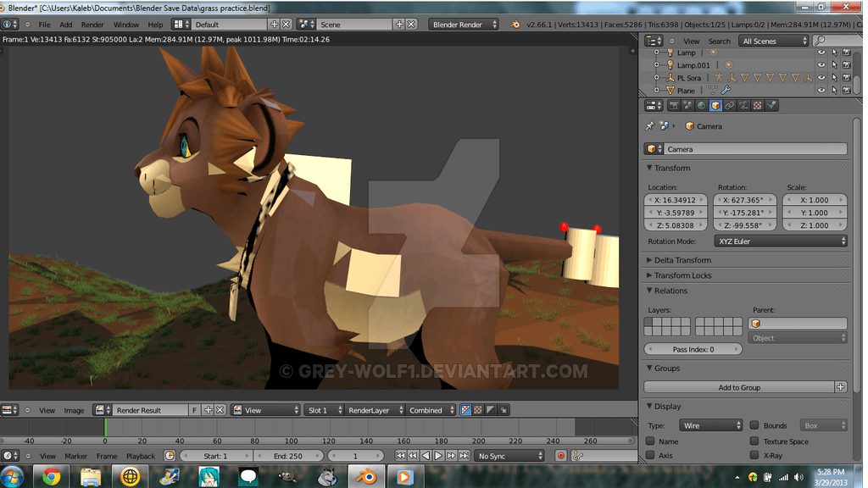Click the armature pose icon on PL Sora row
Screen dimensions: 868x488
719,78
